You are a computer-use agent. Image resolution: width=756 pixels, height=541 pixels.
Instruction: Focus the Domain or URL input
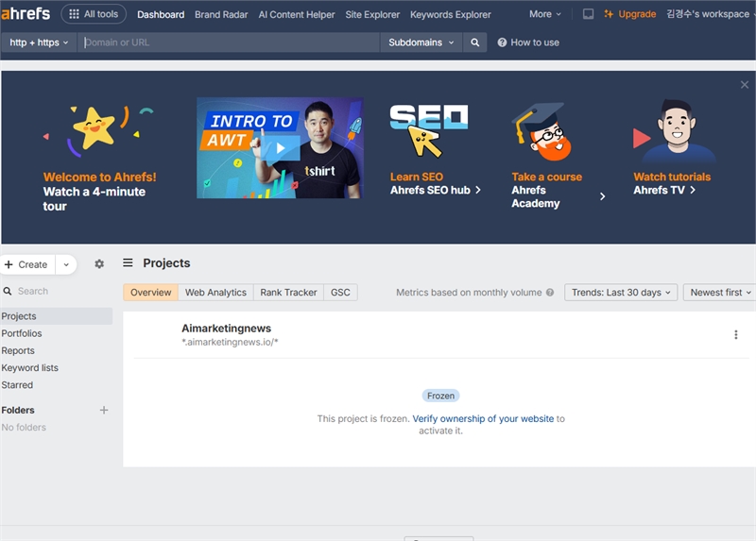pyautogui.click(x=229, y=42)
